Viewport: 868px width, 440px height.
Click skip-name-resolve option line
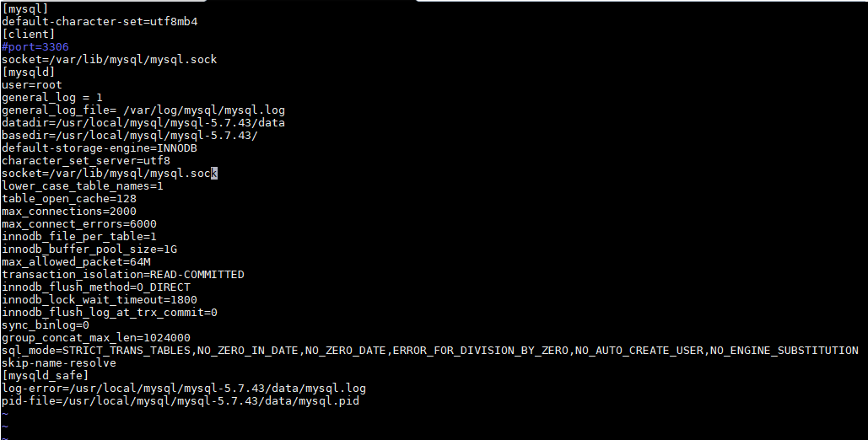click(x=59, y=363)
